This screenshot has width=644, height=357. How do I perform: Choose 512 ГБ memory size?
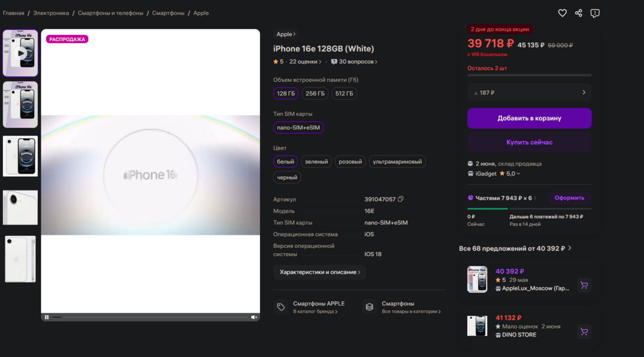pos(344,93)
